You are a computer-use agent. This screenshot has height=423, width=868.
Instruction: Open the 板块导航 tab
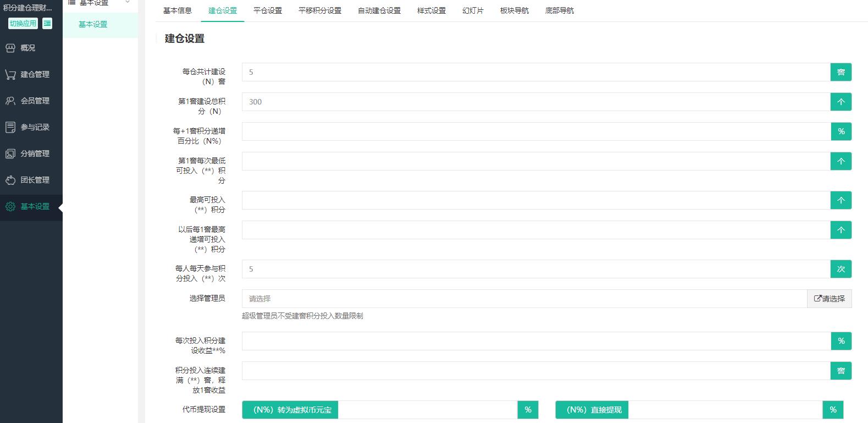(x=515, y=10)
